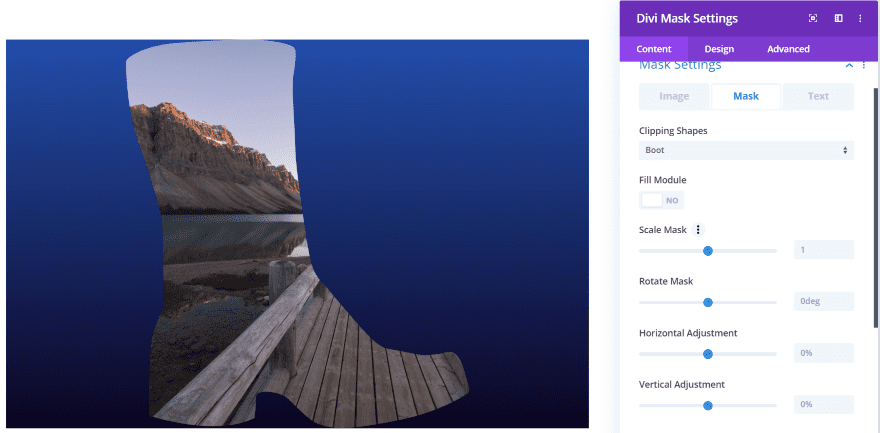Click the Scale Mask value field
880x433 pixels.
point(824,250)
